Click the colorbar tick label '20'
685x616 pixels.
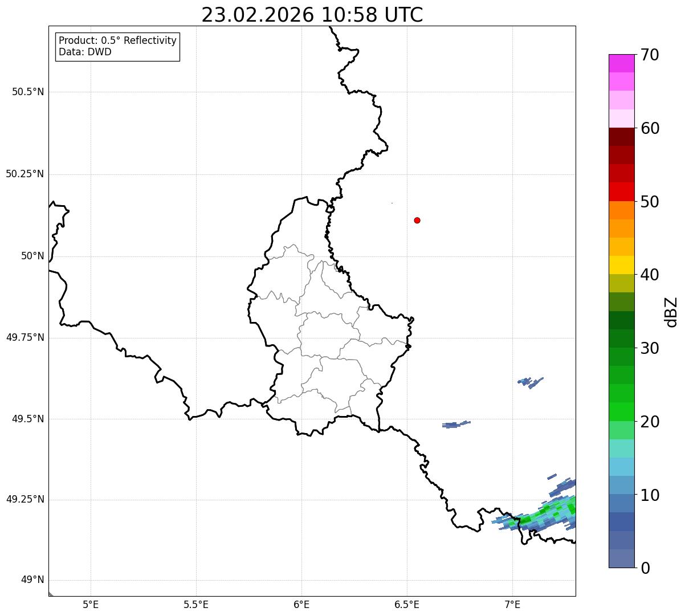(x=650, y=422)
